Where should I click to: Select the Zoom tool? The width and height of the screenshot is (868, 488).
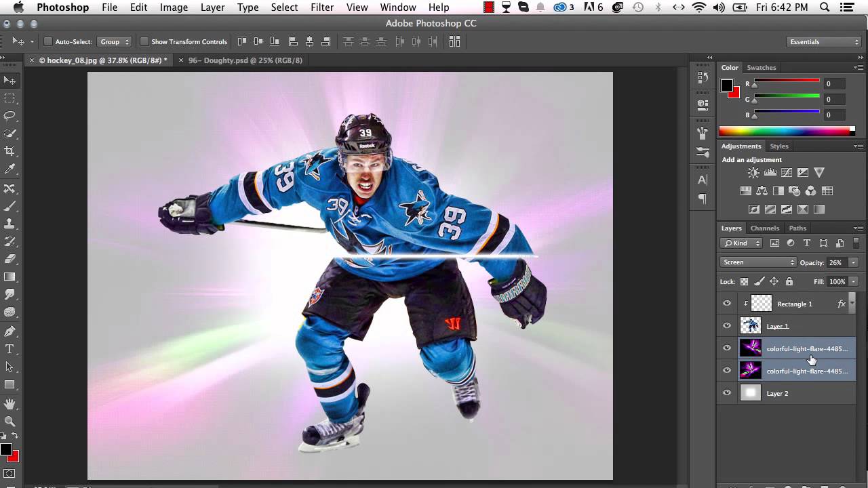pyautogui.click(x=9, y=422)
